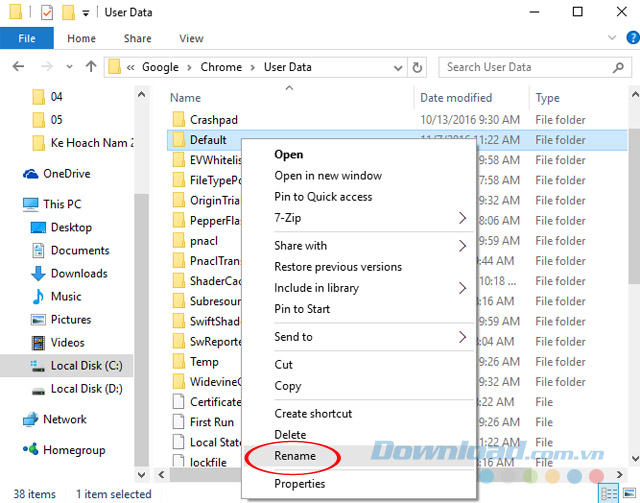Image resolution: width=640 pixels, height=503 pixels.
Task: Choose Open in the context menu
Action: pyautogui.click(x=289, y=155)
